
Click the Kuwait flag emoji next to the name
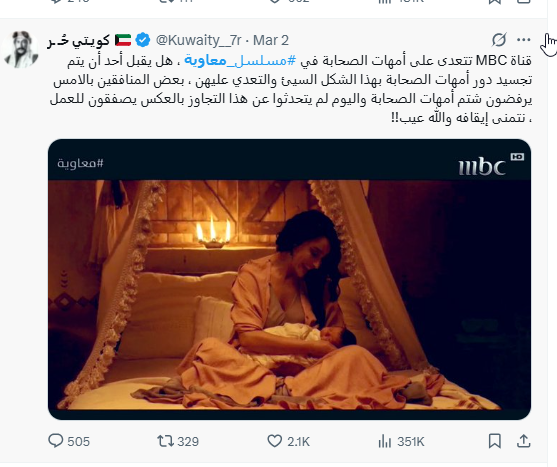123,40
